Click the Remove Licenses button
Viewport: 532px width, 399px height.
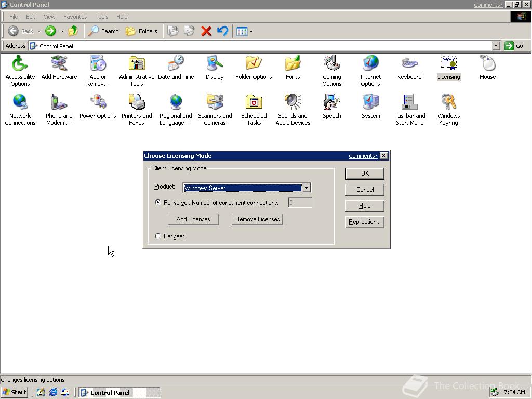click(257, 219)
